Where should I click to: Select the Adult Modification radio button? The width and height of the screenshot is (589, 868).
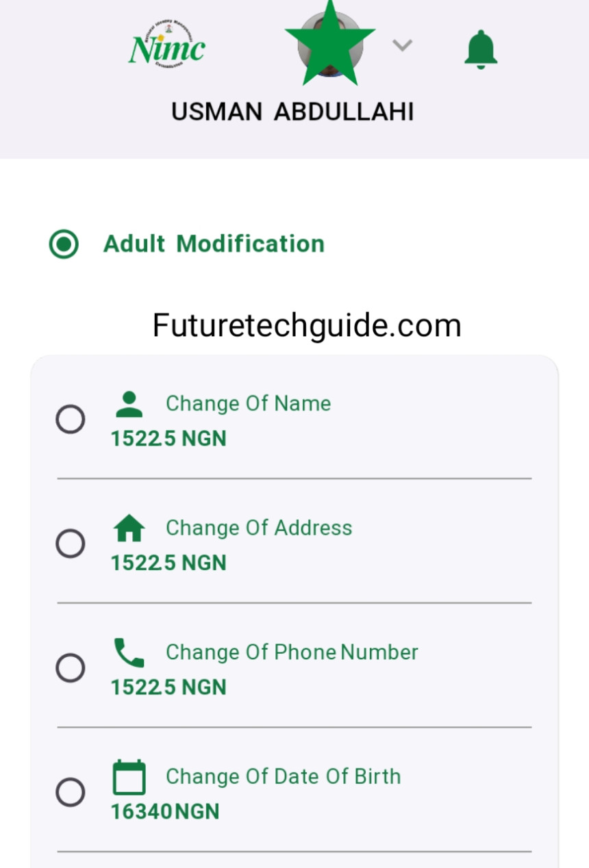pos(64,244)
